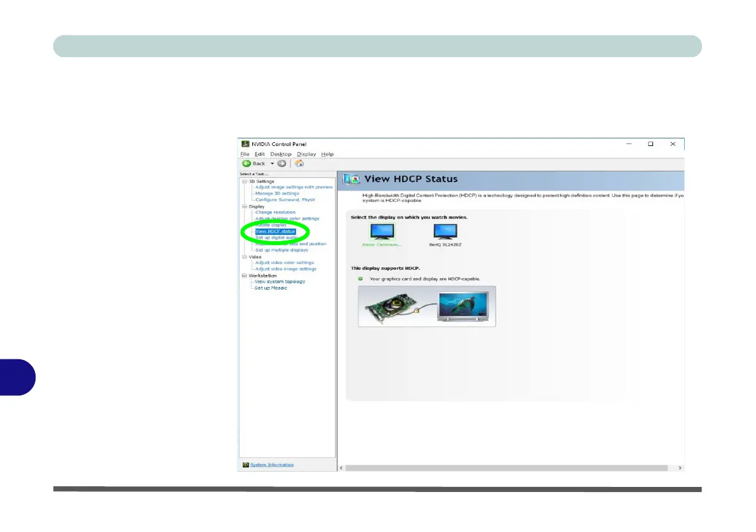Select Adjust video image settings
This screenshot has height=532, width=756.
286,269
